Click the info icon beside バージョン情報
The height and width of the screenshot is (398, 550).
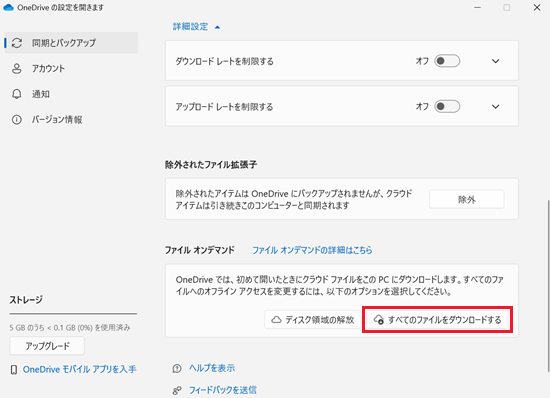click(16, 120)
